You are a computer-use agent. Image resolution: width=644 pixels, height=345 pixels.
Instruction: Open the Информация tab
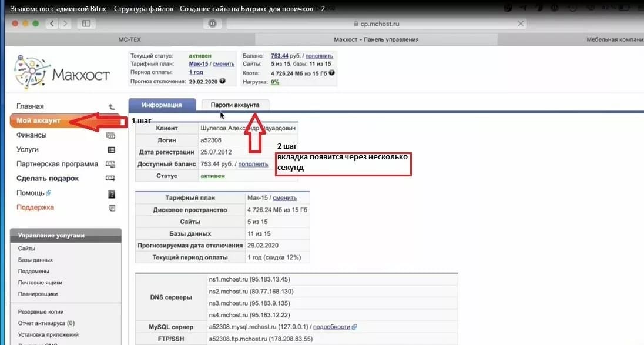pyautogui.click(x=162, y=105)
